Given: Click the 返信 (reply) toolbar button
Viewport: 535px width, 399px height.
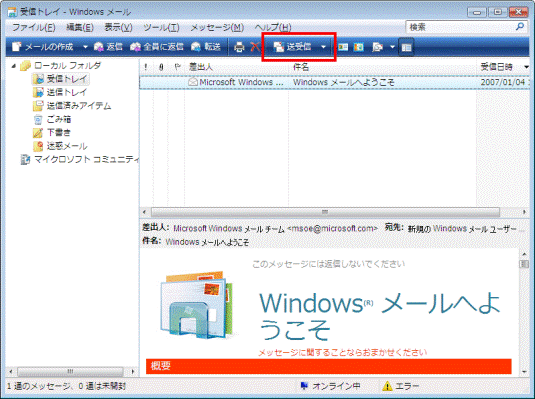Looking at the screenshot, I should [108, 47].
